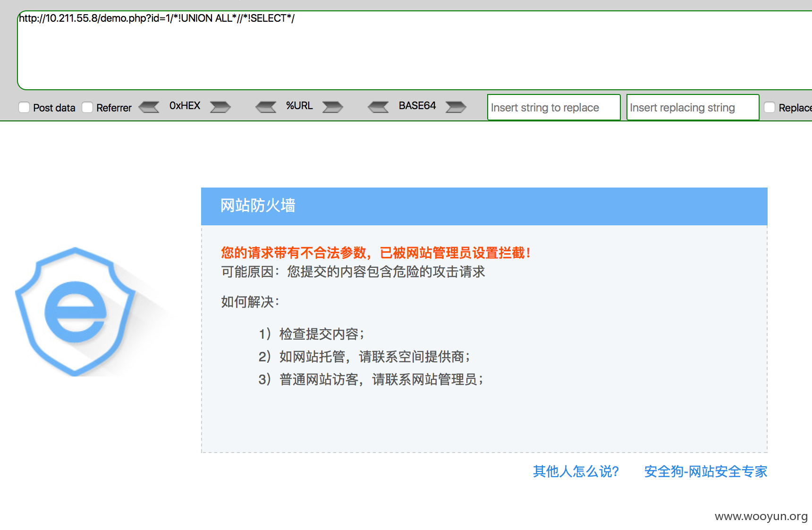
Task: Click step 1) 检查提交内容
Action: 312,334
